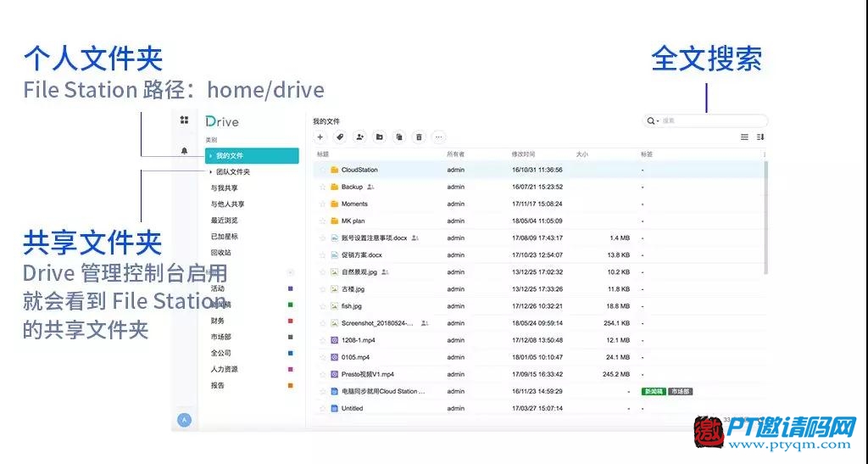Star the 古楼.jpg file
Viewport: 868px width, 464px height.
point(323,289)
